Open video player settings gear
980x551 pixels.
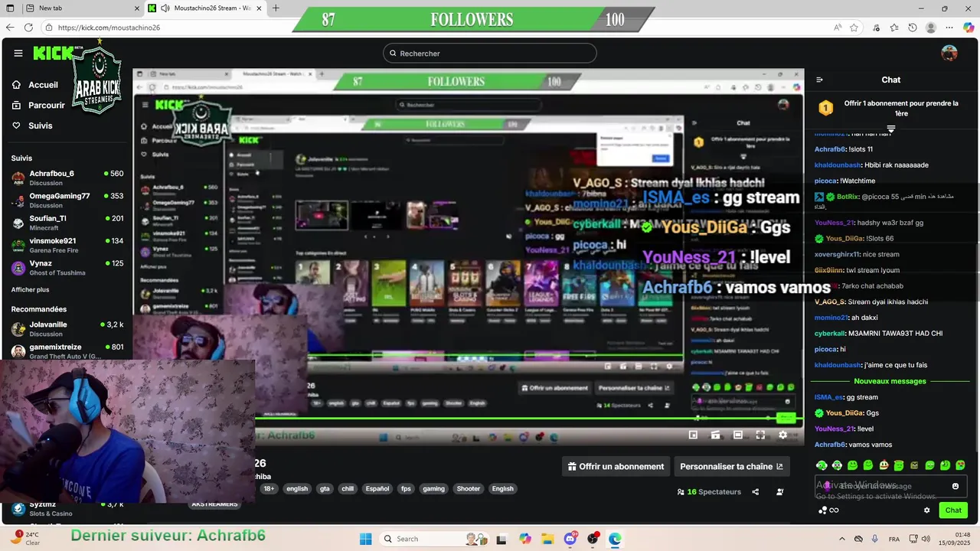[x=782, y=435]
